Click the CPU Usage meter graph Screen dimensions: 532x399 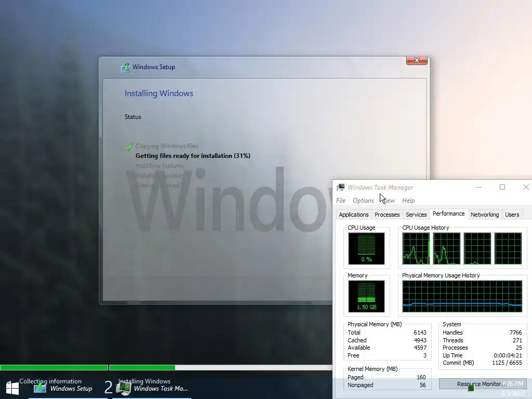(366, 248)
